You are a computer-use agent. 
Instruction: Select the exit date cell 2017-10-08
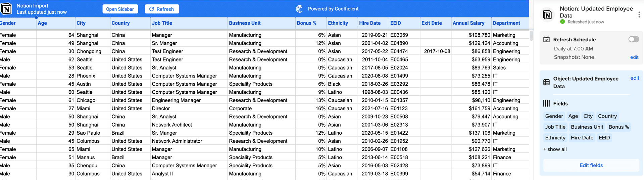436,51
